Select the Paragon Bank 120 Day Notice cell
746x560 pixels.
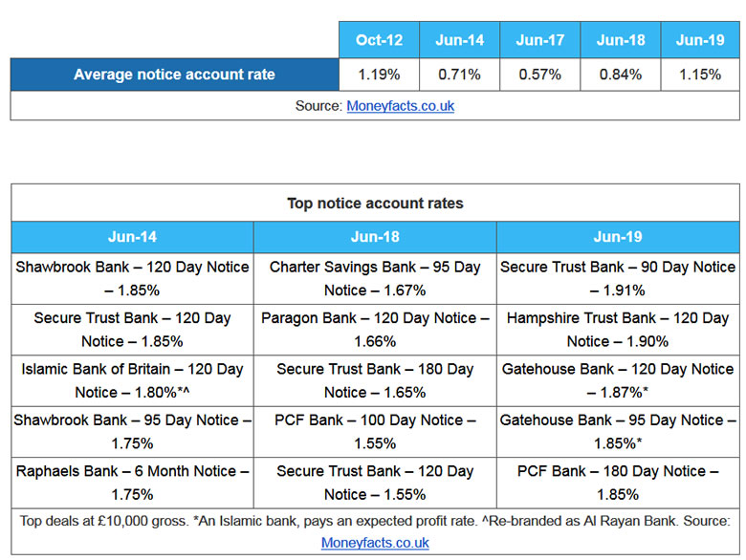tap(375, 329)
